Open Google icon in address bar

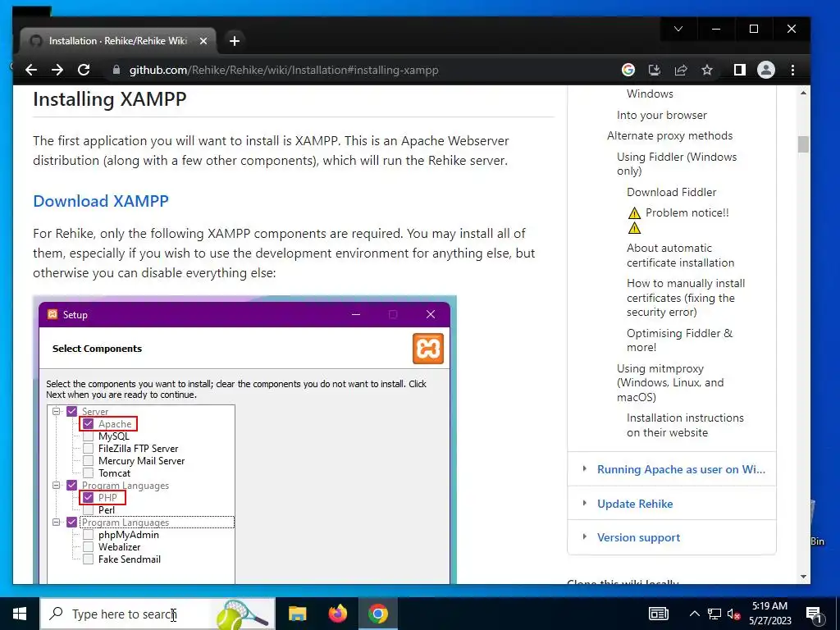tap(628, 70)
